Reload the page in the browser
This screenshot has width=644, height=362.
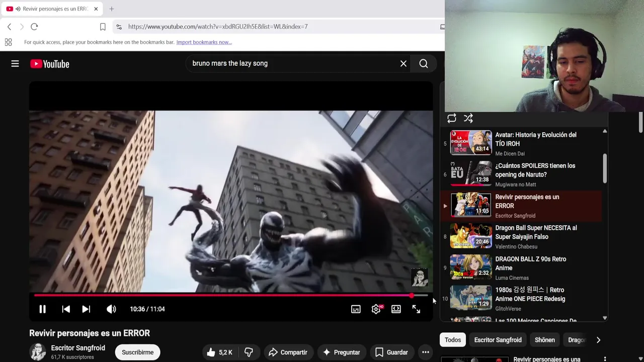point(34,27)
